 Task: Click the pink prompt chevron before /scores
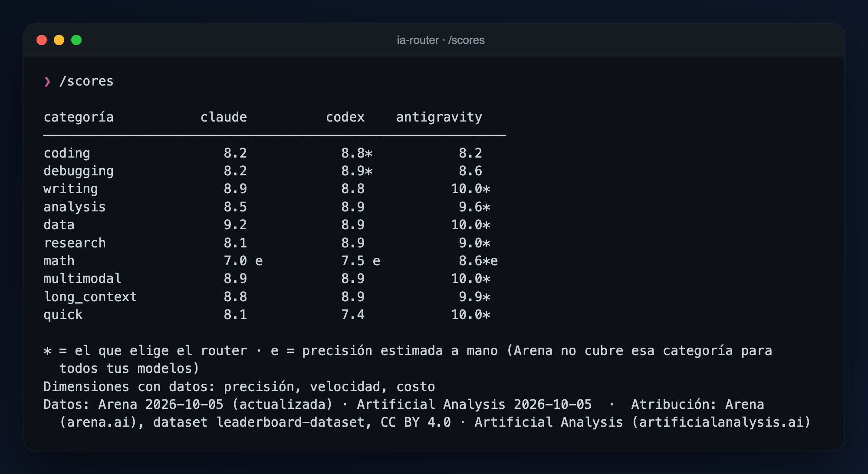[x=47, y=81]
